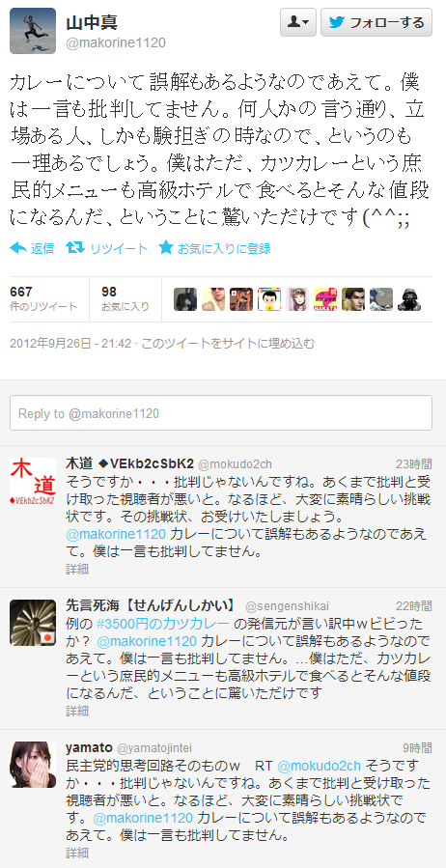Viewport: 446px width, 868px height.
Task: Click the Great Wave painting avatar
Action: click(381, 299)
